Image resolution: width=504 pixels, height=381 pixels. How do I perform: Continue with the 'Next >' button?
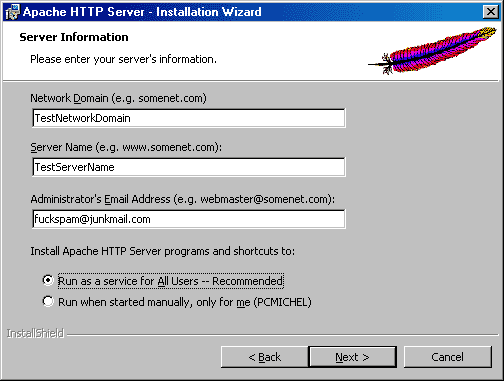(353, 357)
